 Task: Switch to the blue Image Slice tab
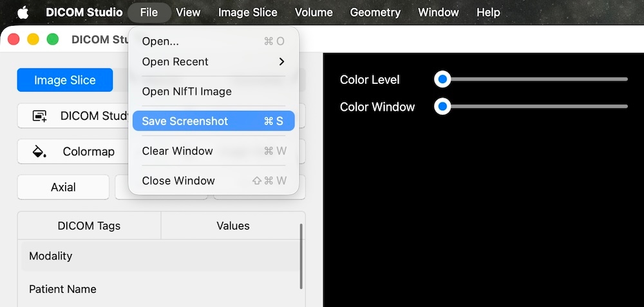pos(65,80)
